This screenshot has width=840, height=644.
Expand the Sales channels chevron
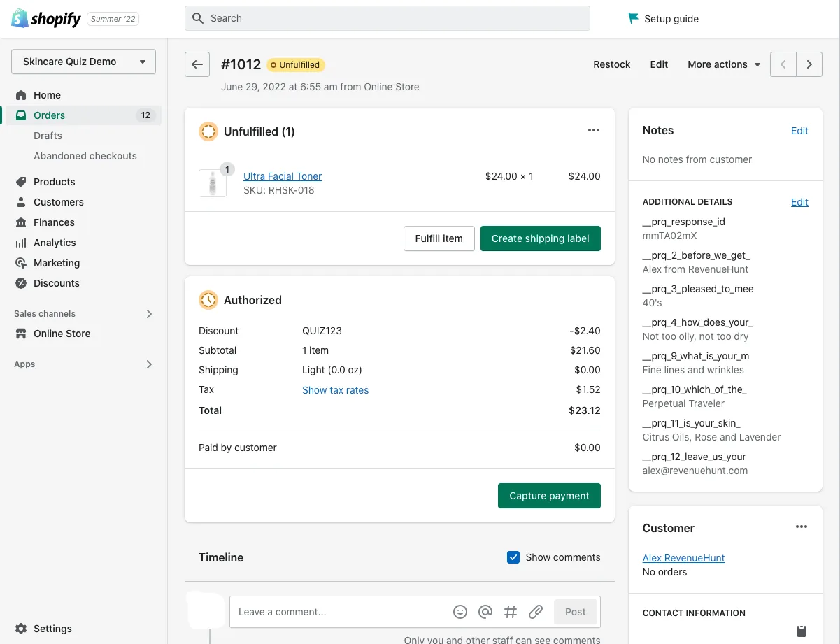point(149,314)
